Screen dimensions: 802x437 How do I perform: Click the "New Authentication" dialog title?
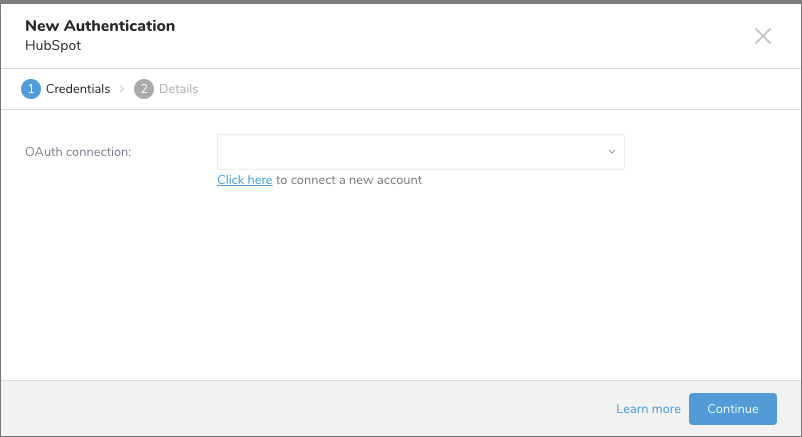[100, 26]
